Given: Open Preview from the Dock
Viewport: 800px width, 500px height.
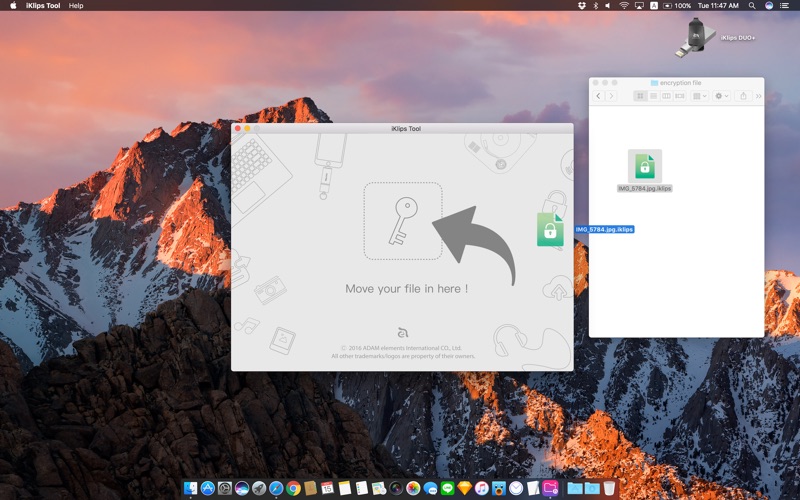Looking at the screenshot, I should click(x=379, y=488).
